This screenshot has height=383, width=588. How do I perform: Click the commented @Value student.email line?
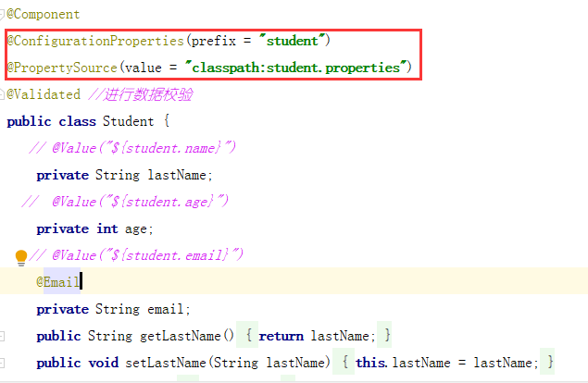[x=136, y=255]
